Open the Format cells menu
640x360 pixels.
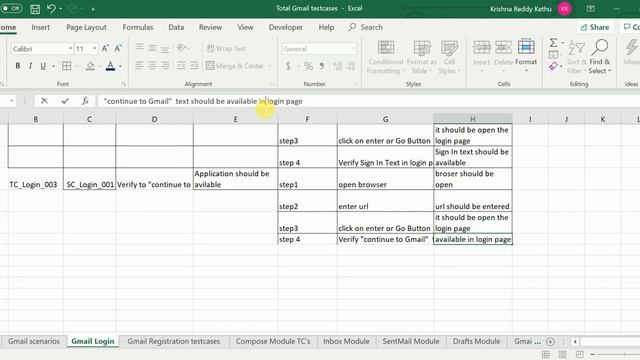[526, 56]
